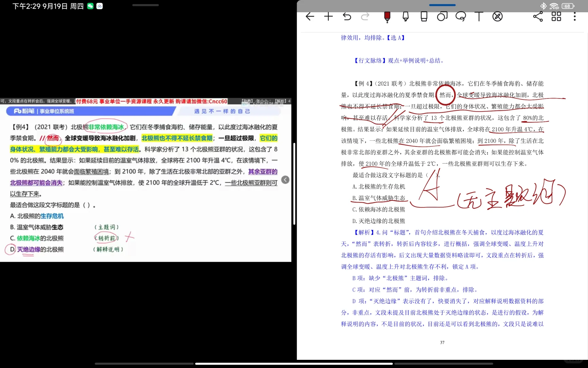Select the shape recognition tool

coord(442,16)
